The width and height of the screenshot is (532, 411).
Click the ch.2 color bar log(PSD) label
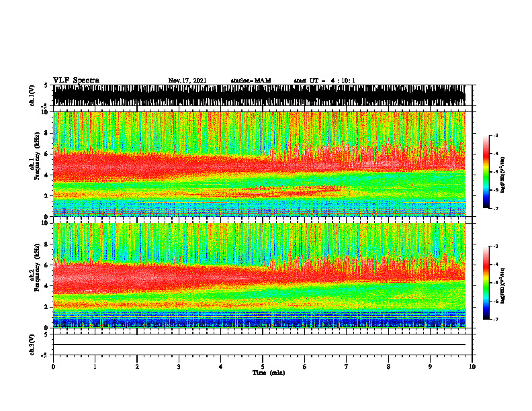coord(503,285)
